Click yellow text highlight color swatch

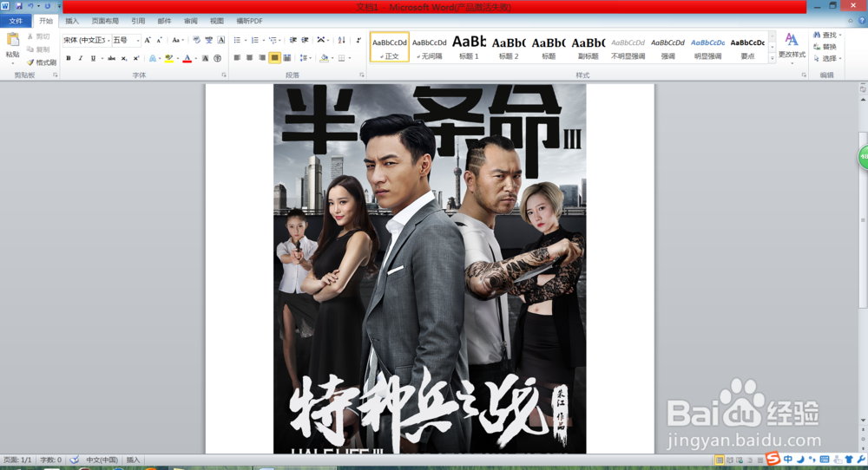169,58
